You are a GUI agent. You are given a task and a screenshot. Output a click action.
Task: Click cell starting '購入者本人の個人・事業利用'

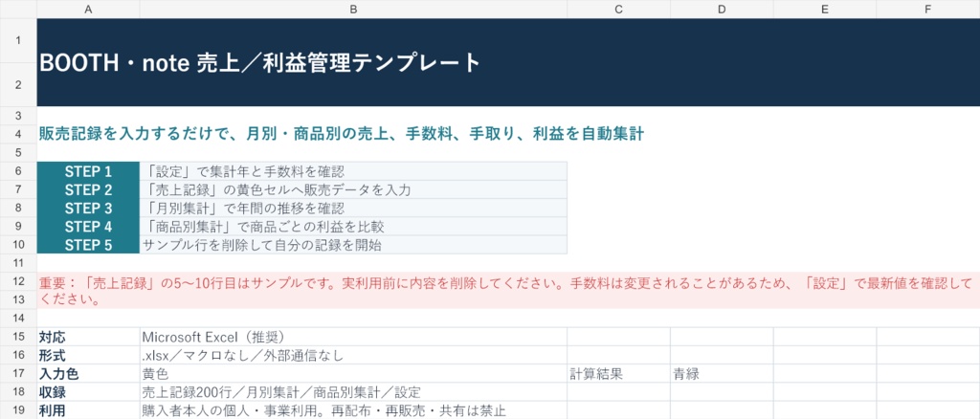353,410
